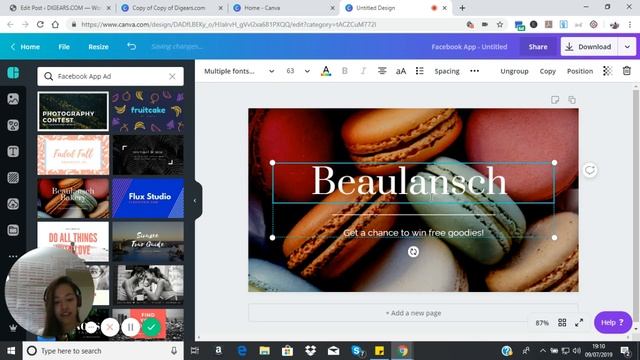
Task: Finish recording with green check button
Action: coord(151,327)
